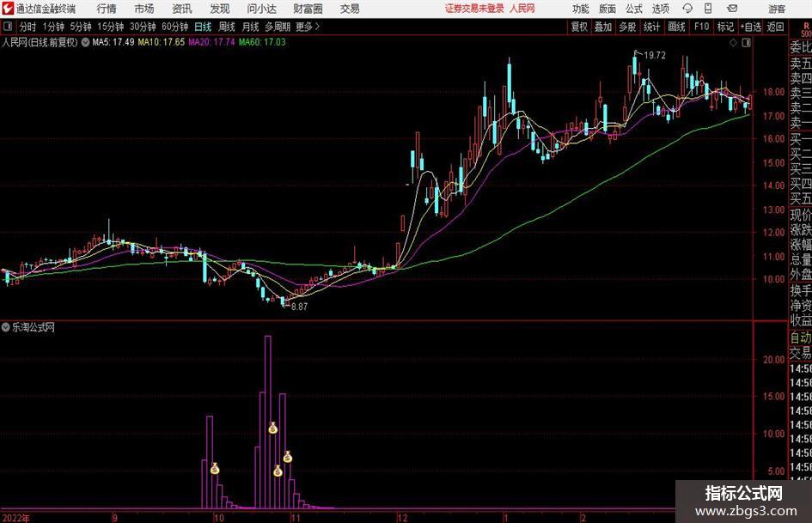Click the R 500 indicator icon

806,29
